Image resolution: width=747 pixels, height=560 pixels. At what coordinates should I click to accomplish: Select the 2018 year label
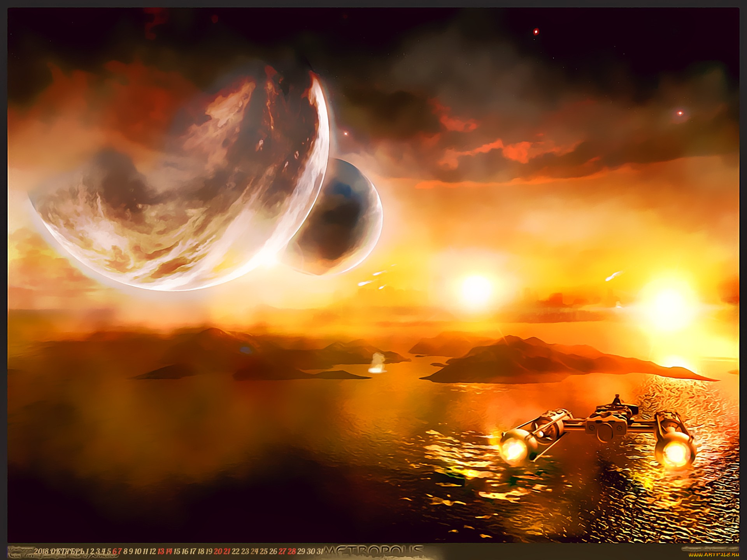click(x=41, y=551)
